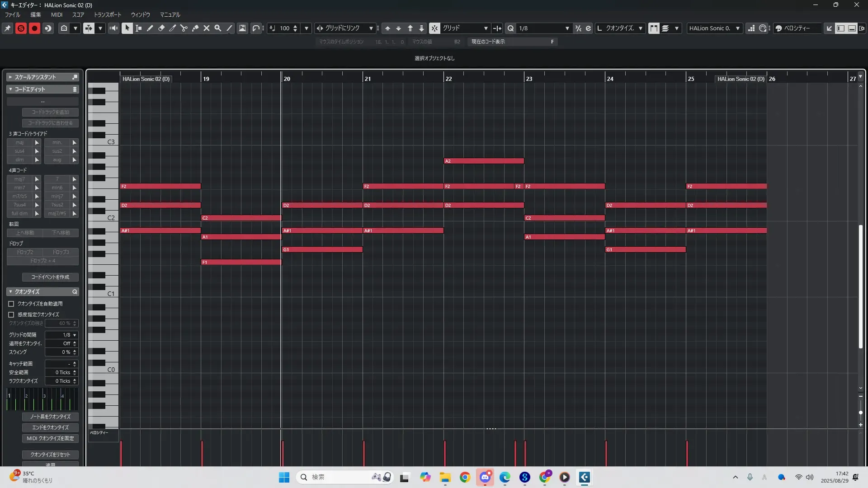Toggle the Solo editor button

tap(21, 28)
